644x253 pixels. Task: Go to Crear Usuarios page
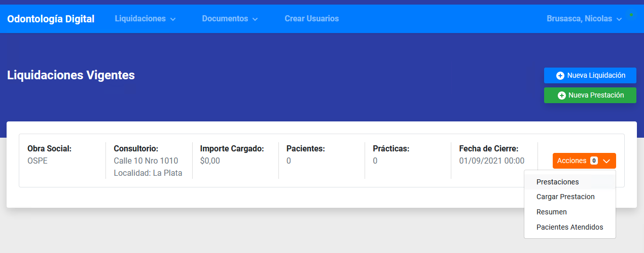pos(311,19)
